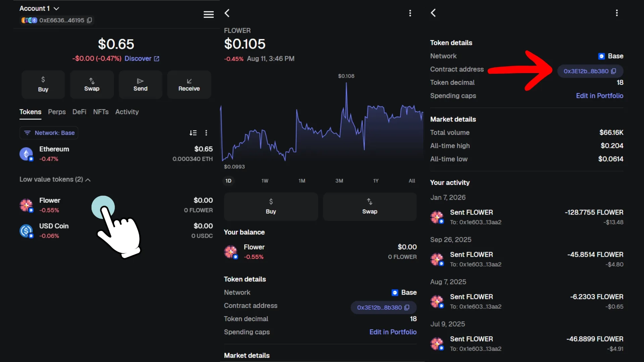Click the $0.204 All-time high value
The image size is (644, 362).
coord(612,146)
